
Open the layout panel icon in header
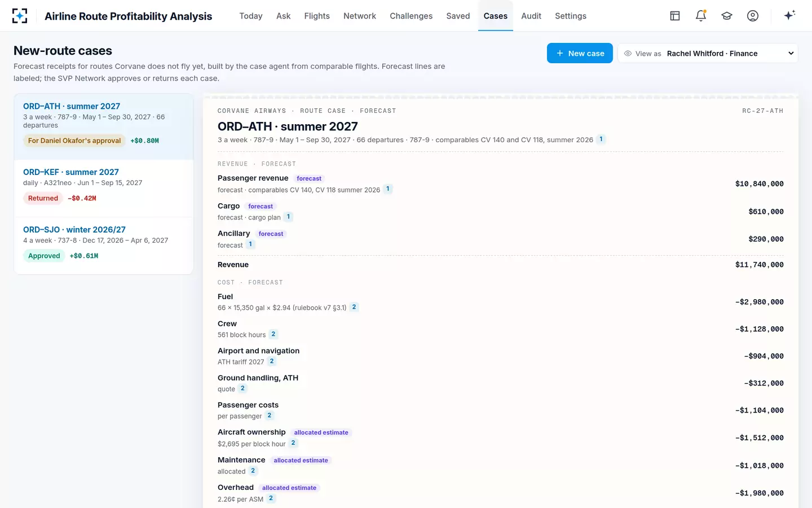tap(675, 16)
